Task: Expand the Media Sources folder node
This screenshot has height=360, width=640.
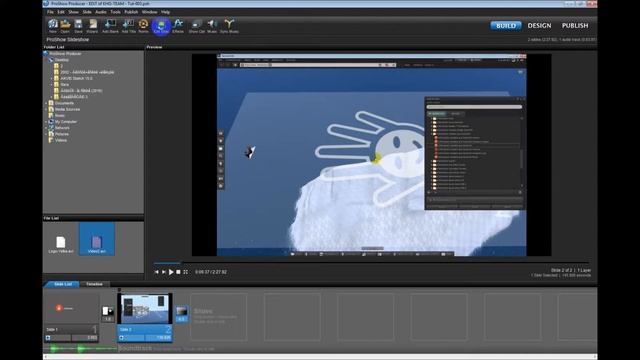Action: tap(46, 109)
